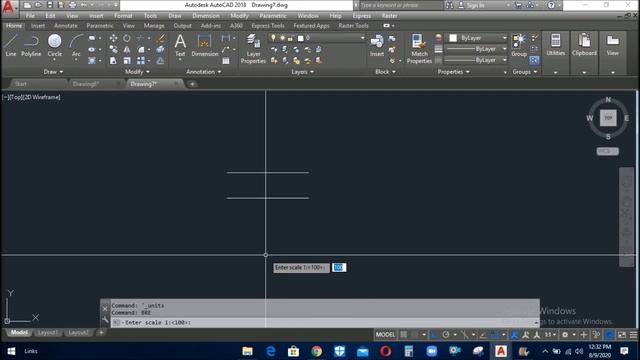The width and height of the screenshot is (640, 360).
Task: Switch to Layout1 tab
Action: tap(47, 333)
